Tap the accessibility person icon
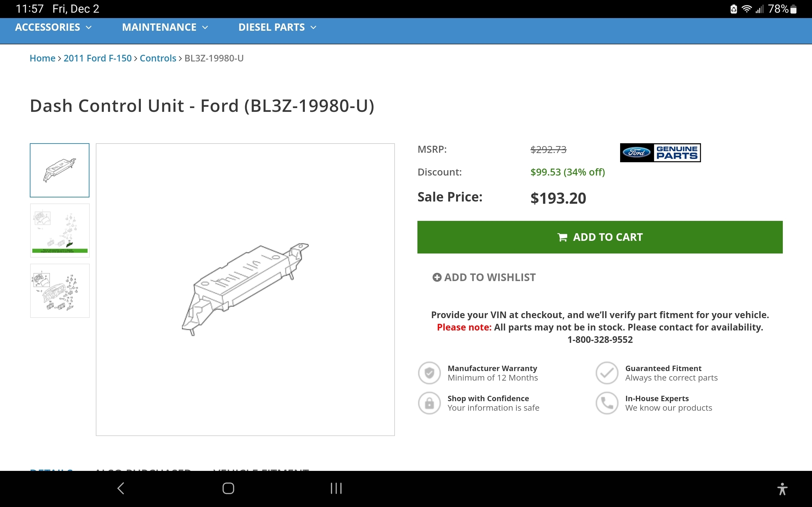The width and height of the screenshot is (812, 507). (782, 489)
